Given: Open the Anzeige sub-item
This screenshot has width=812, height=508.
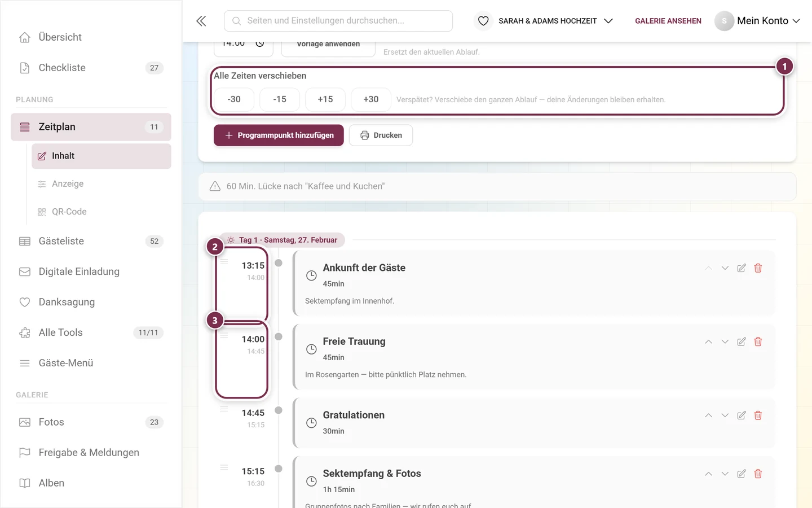Looking at the screenshot, I should pos(101,184).
